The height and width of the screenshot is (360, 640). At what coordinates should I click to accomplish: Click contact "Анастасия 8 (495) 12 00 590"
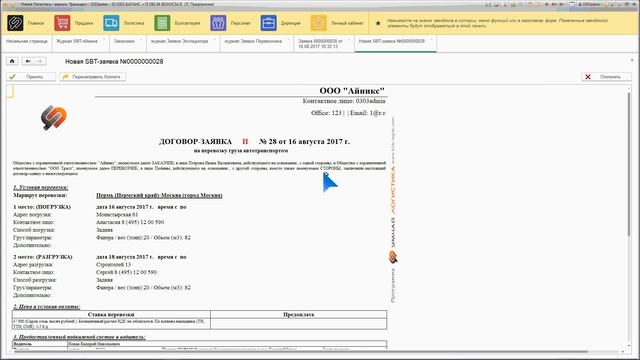(x=130, y=222)
